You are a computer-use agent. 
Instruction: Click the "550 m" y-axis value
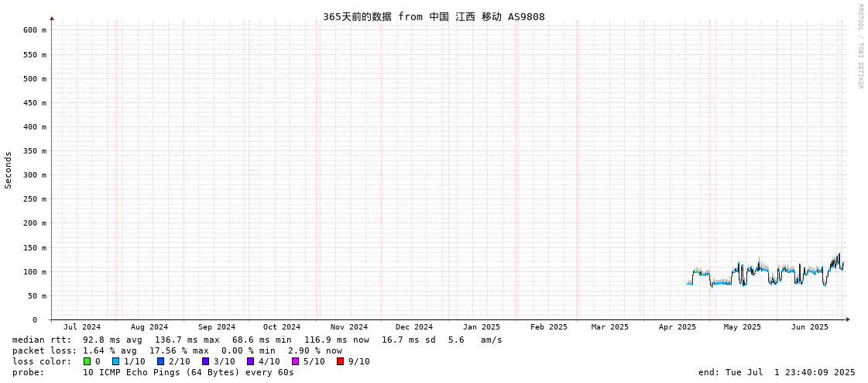pos(34,54)
